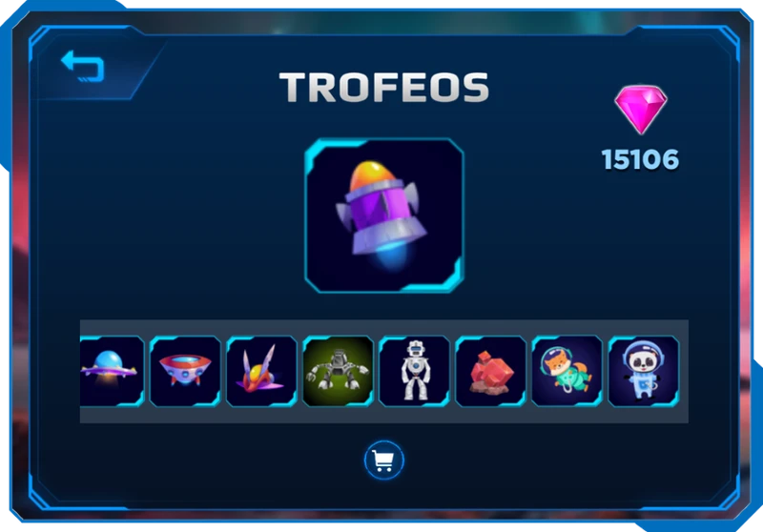Select the gray mech robot on green background
This screenshot has height=532, width=763.
(339, 371)
